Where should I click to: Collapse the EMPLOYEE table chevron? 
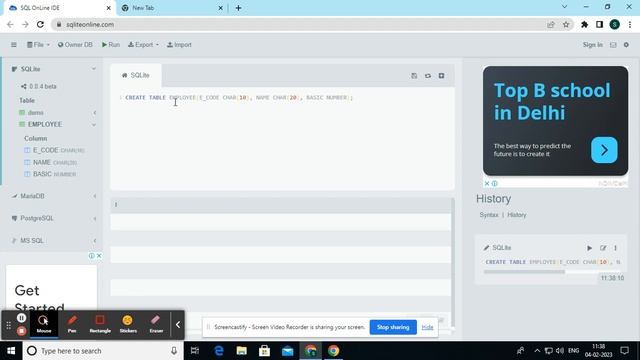click(x=94, y=124)
